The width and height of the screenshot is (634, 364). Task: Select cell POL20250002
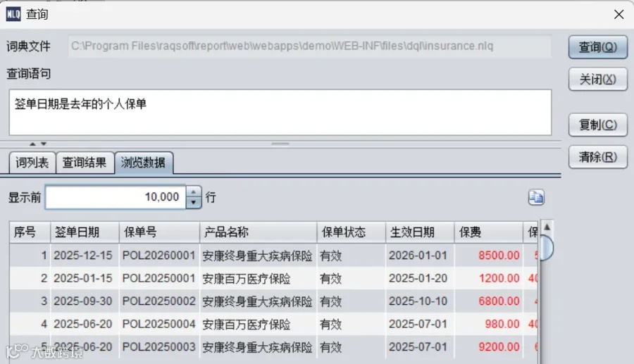(159, 301)
